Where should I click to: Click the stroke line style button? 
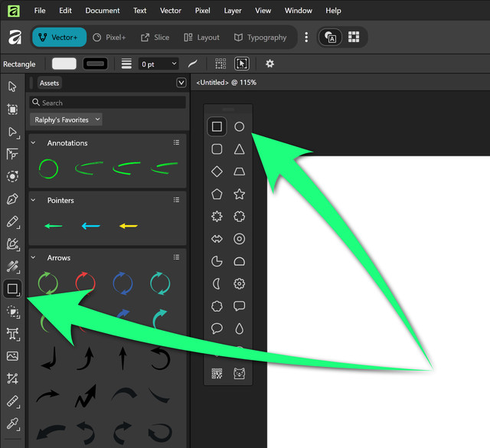point(126,64)
